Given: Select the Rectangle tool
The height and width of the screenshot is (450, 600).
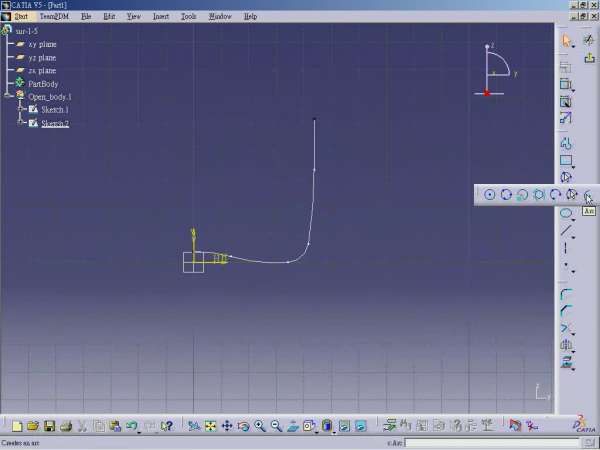Looking at the screenshot, I should [x=566, y=160].
